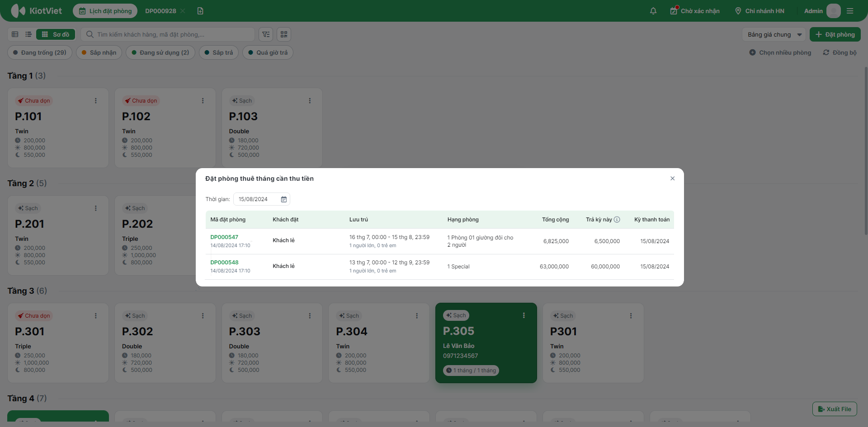Open P.305 room options menu
Image resolution: width=868 pixels, height=427 pixels.
tap(524, 315)
